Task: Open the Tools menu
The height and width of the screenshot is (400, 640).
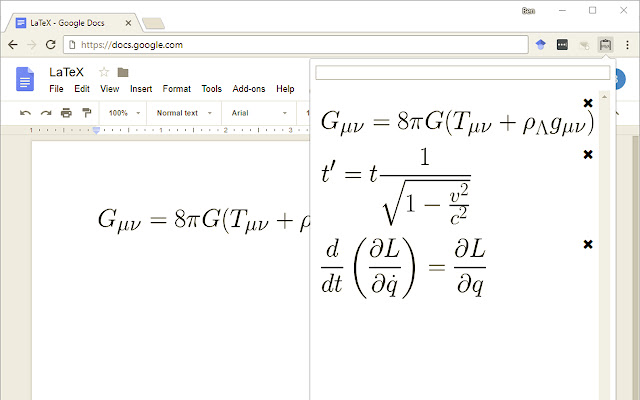Action: coord(211,89)
